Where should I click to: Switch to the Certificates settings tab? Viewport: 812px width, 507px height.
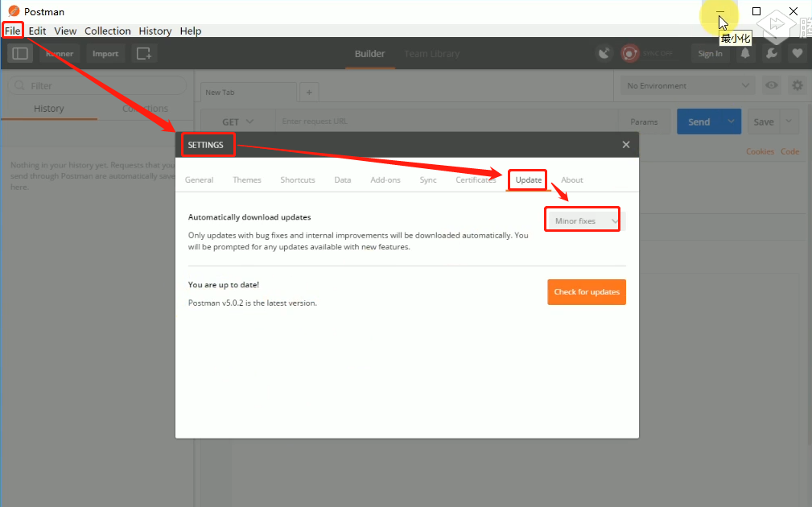[x=476, y=179]
